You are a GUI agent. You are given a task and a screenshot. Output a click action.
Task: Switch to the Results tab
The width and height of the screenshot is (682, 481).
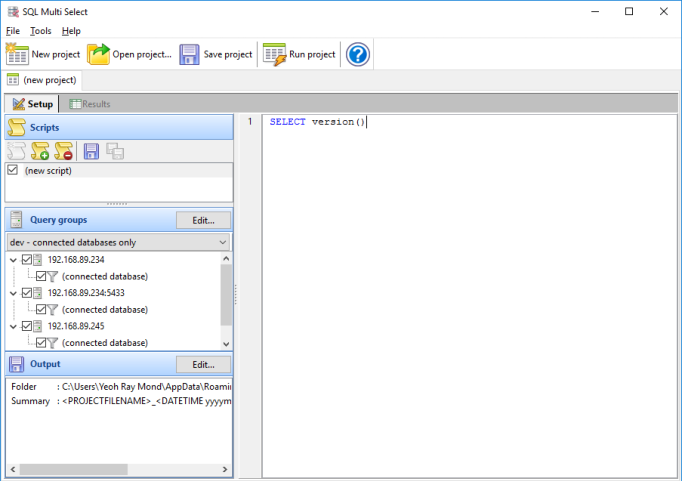tap(90, 103)
